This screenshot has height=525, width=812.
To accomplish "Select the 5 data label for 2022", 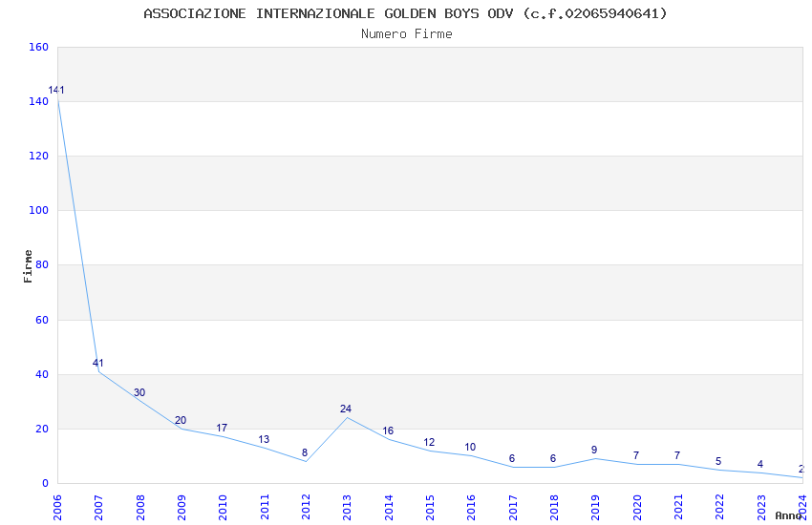I will (718, 461).
